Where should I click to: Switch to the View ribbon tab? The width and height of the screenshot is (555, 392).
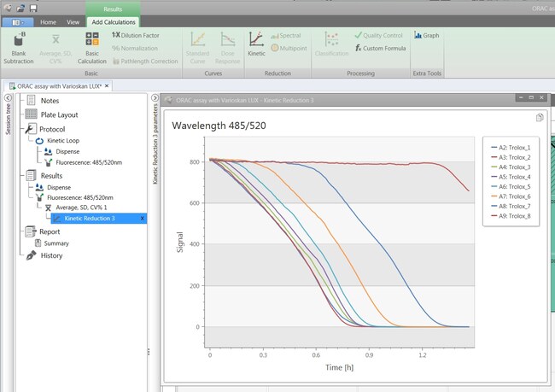[73, 22]
